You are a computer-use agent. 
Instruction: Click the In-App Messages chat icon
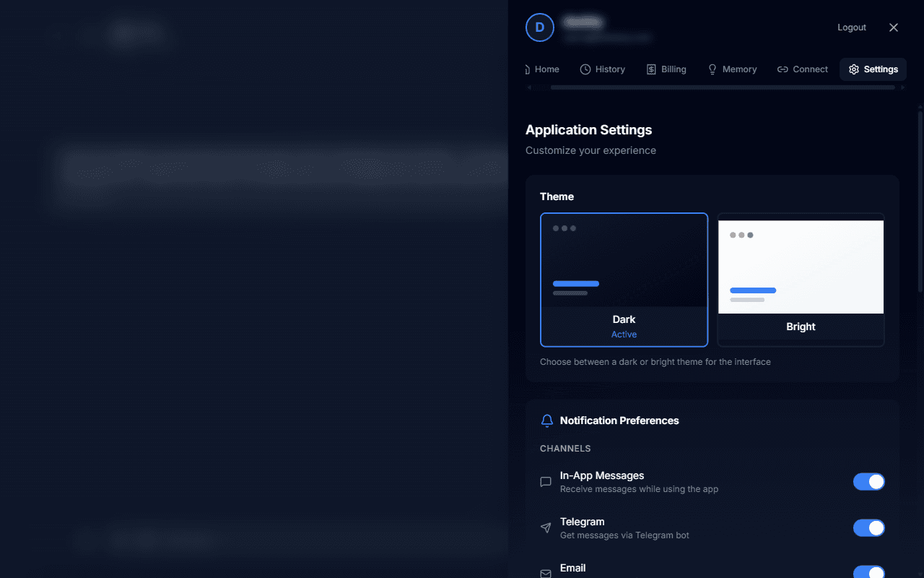pos(546,482)
